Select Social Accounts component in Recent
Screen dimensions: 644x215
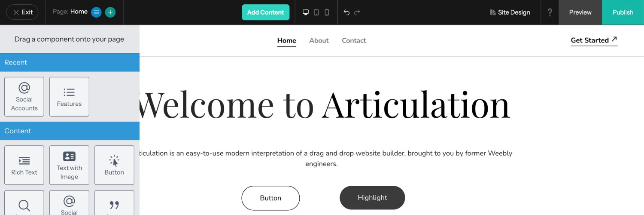coord(24,97)
